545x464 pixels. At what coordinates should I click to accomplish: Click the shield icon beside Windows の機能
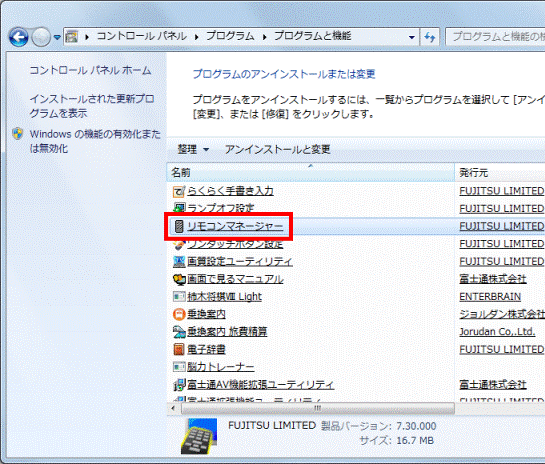tap(17, 134)
